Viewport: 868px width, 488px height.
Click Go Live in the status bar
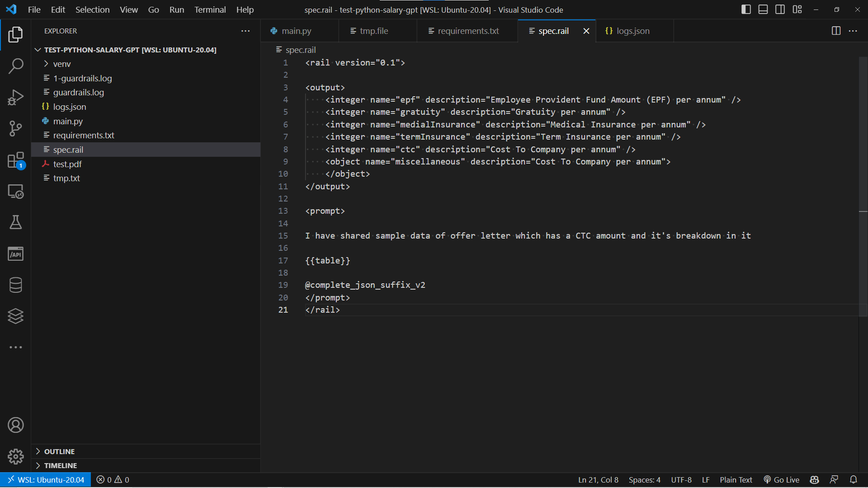point(782,479)
